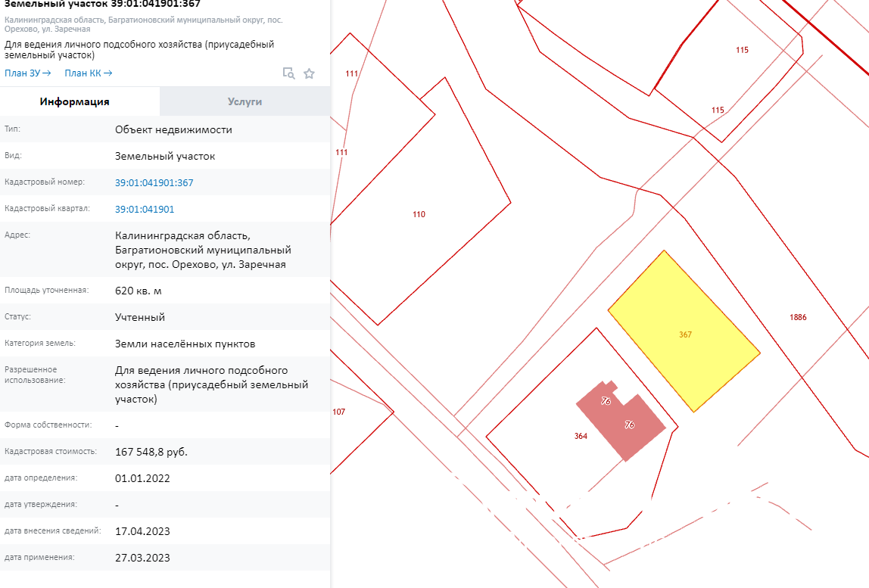Click the cadastral value 167 548,8 руб.

click(151, 452)
